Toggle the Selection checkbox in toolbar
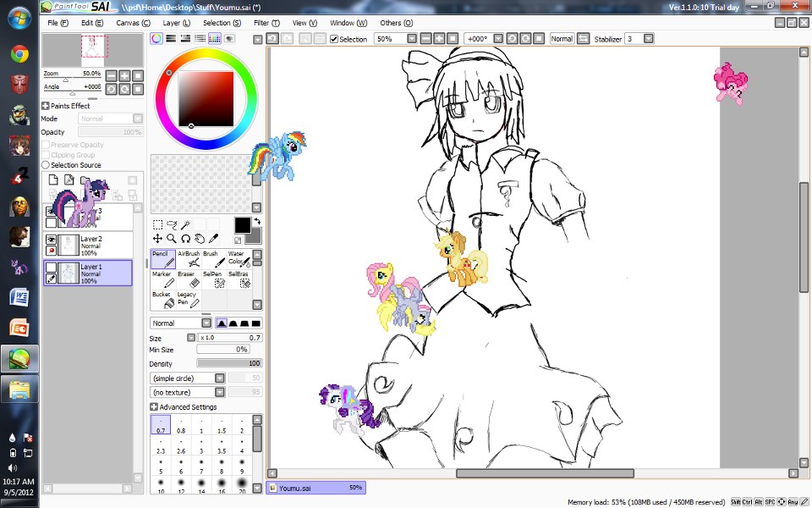The image size is (812, 508). click(334, 40)
